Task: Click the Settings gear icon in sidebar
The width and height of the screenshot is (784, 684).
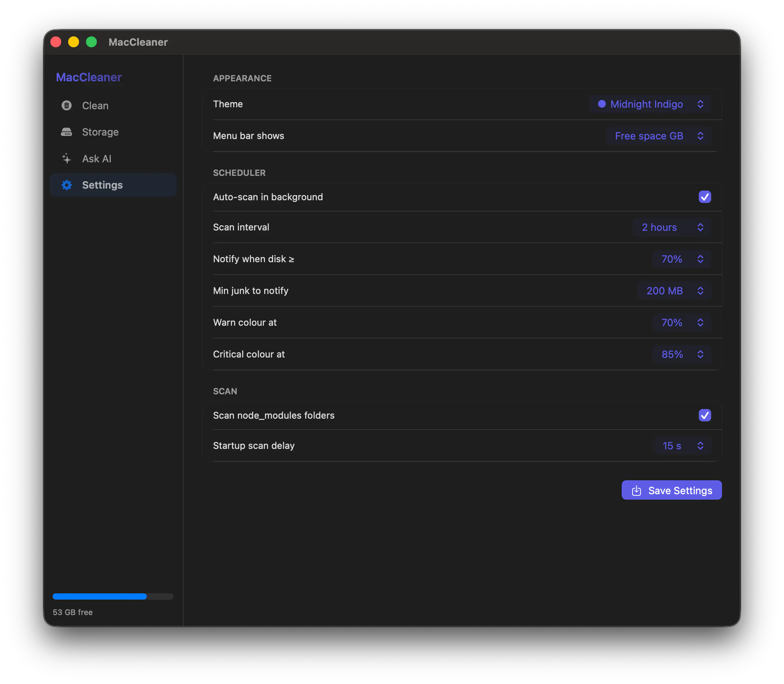Action: pos(67,185)
